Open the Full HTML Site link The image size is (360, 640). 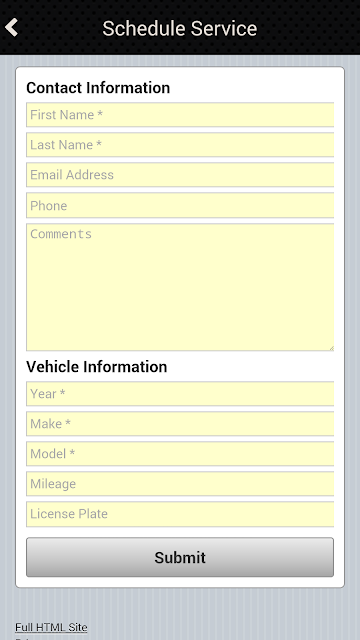tap(51, 627)
